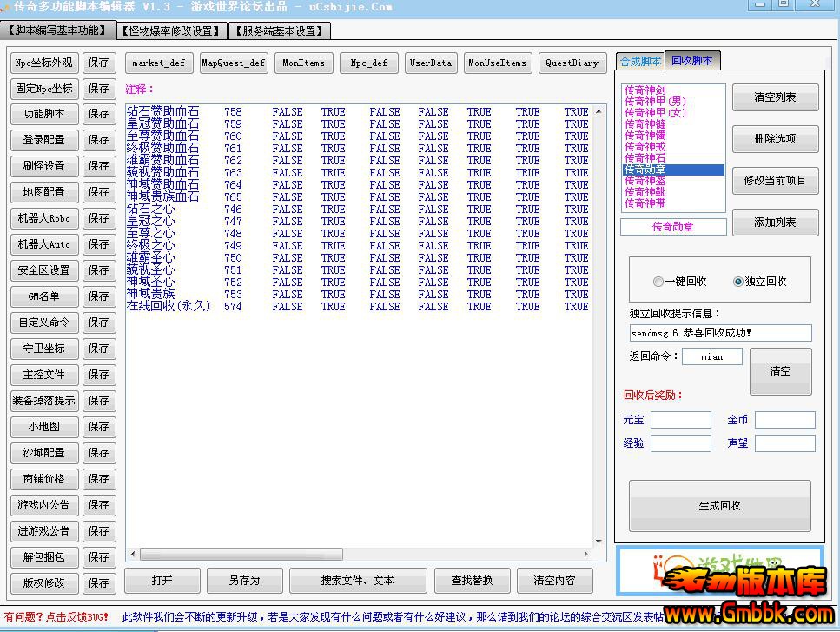The width and height of the screenshot is (840, 632).
Task: Click the scroll-right arrow under the script text area
Action: point(587,554)
